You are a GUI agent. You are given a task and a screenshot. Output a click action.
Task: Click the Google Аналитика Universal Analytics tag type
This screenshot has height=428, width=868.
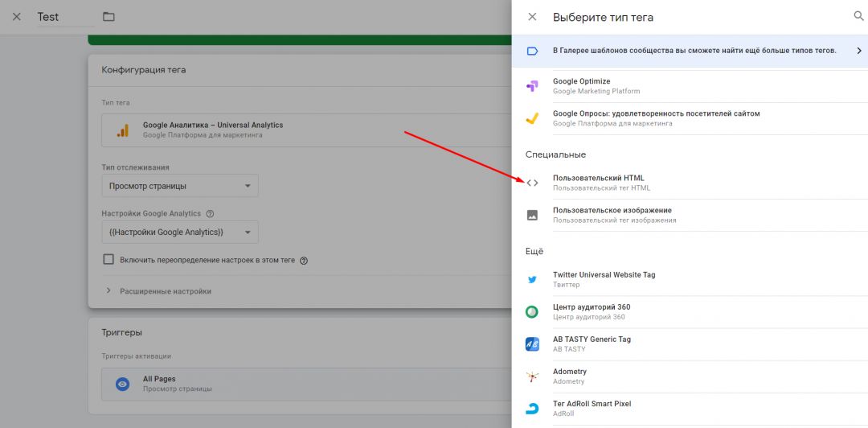[306, 130]
